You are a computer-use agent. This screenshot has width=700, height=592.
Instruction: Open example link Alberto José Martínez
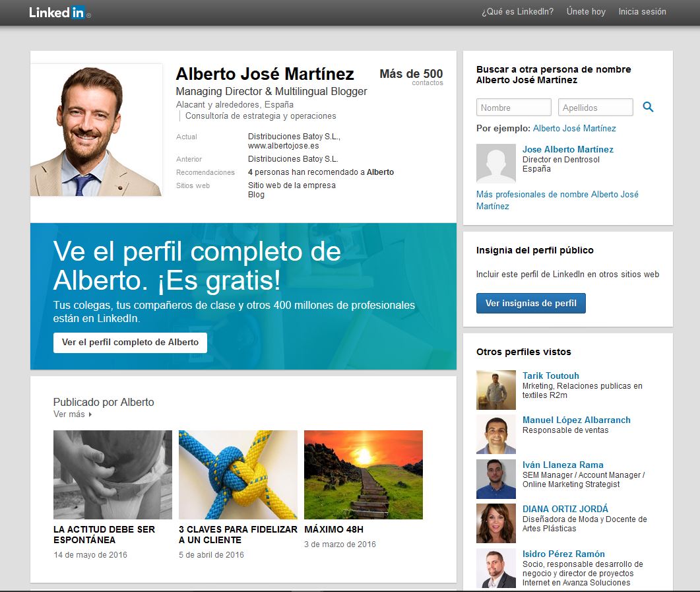574,129
